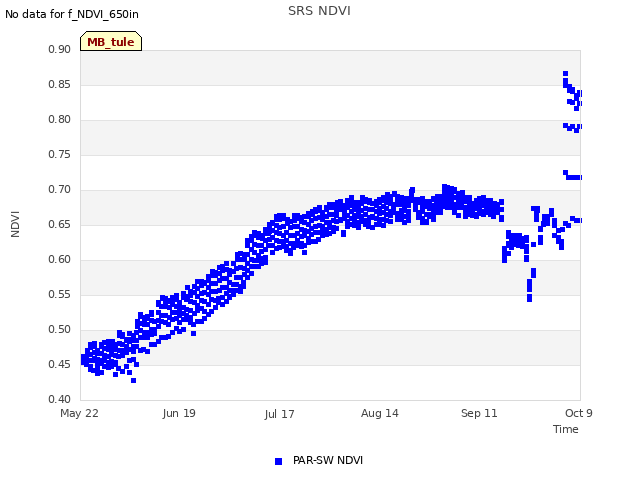Click the PAR-SW NDVI legend label
The width and height of the screenshot is (640, 480).
328,460
